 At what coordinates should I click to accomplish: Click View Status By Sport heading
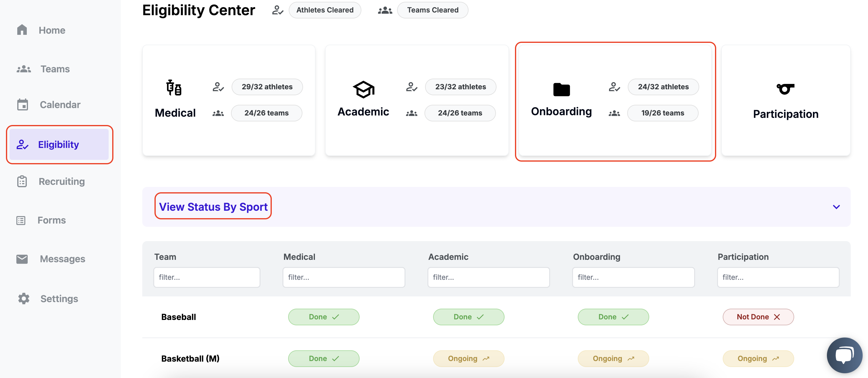[x=213, y=207]
